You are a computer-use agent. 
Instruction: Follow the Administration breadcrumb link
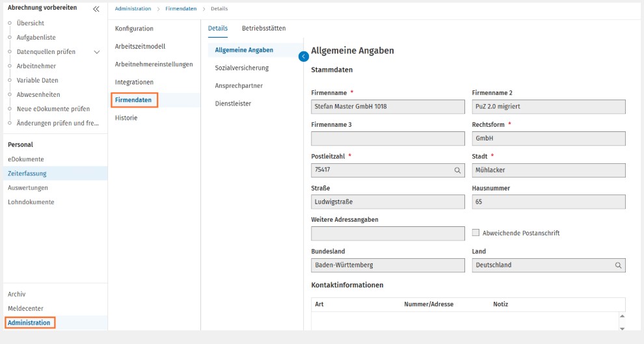click(133, 8)
